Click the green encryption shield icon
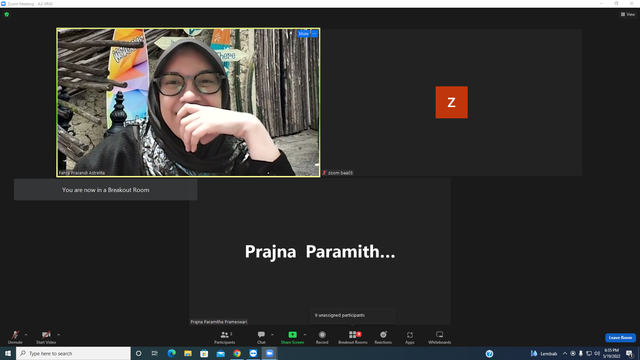The height and width of the screenshot is (360, 640). click(7, 14)
